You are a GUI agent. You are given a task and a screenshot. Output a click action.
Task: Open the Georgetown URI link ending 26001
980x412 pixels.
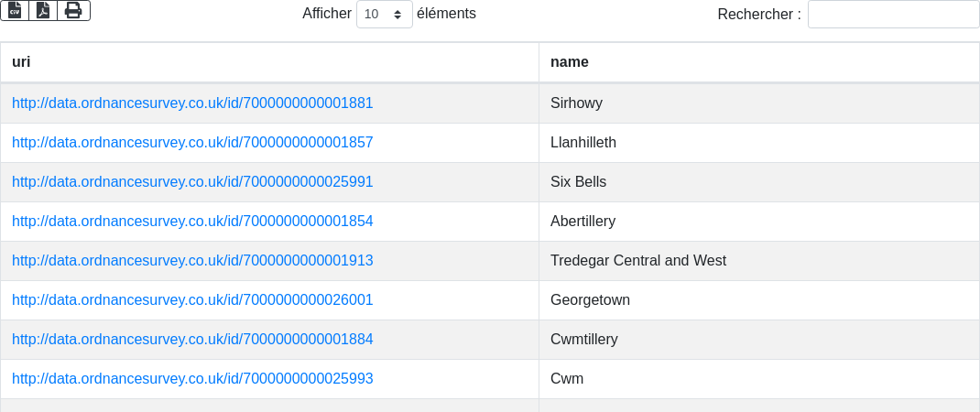tap(192, 300)
